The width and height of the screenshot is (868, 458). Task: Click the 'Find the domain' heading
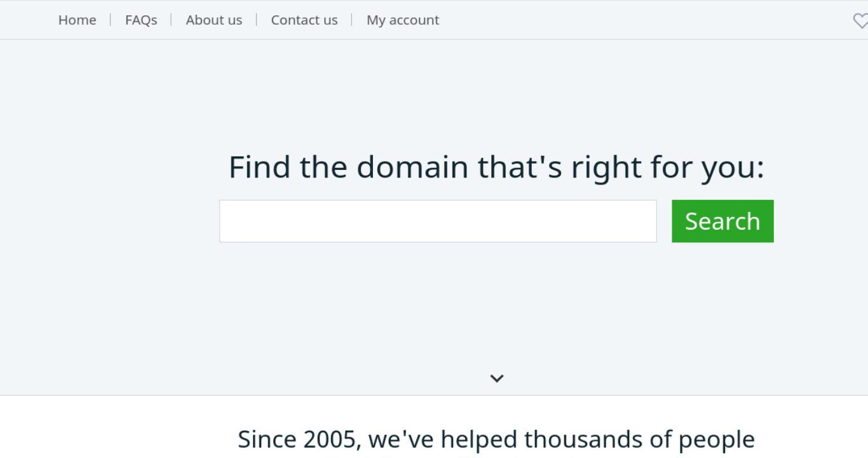(496, 167)
